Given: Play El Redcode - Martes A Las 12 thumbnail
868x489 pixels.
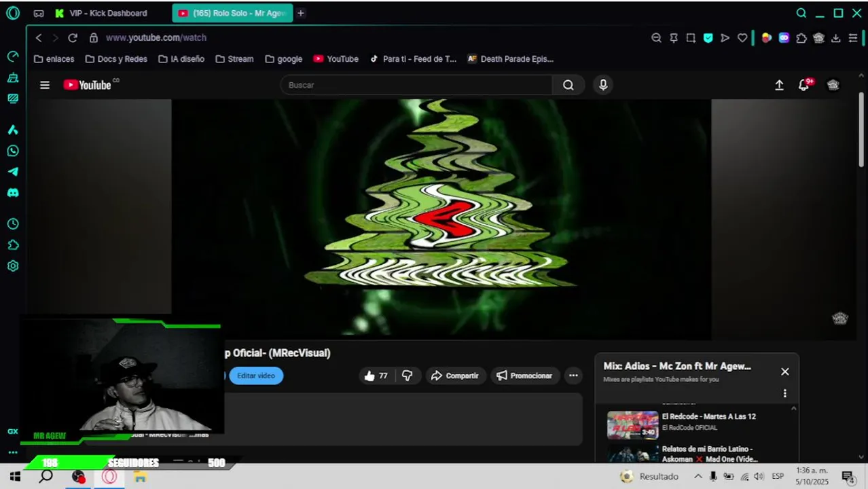Looking at the screenshot, I should pos(632,424).
